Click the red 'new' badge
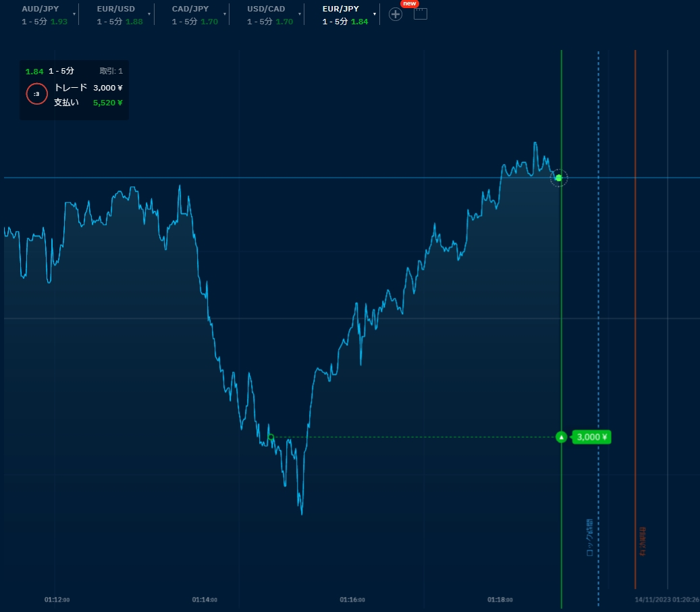The height and width of the screenshot is (612, 700). [410, 3]
